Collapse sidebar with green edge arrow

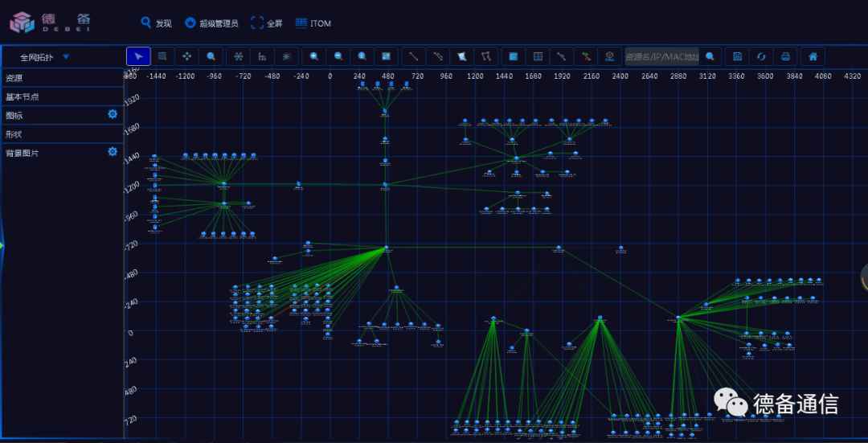point(2,244)
